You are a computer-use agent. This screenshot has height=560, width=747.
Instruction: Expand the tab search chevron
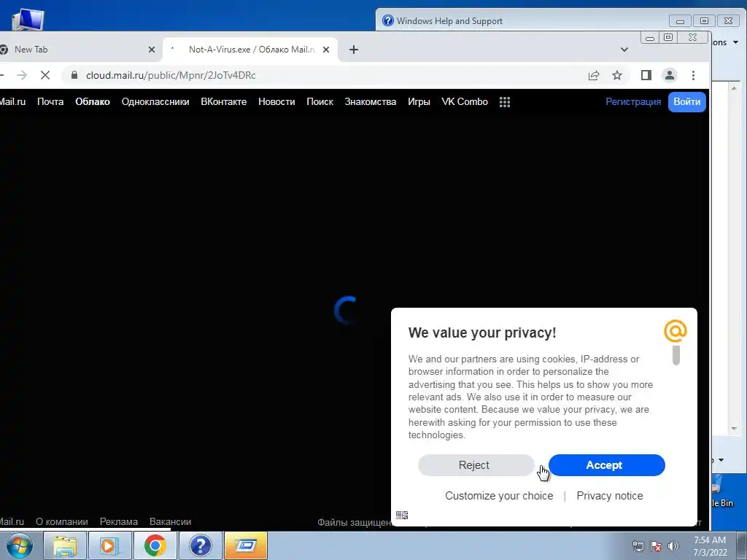[x=624, y=50]
